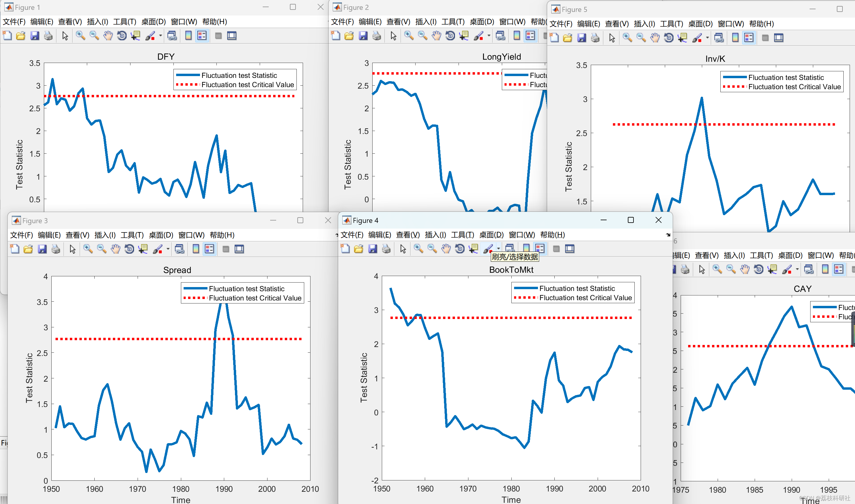Select the Pan hand tool in Figure 3
This screenshot has width=855, height=504.
click(x=116, y=249)
